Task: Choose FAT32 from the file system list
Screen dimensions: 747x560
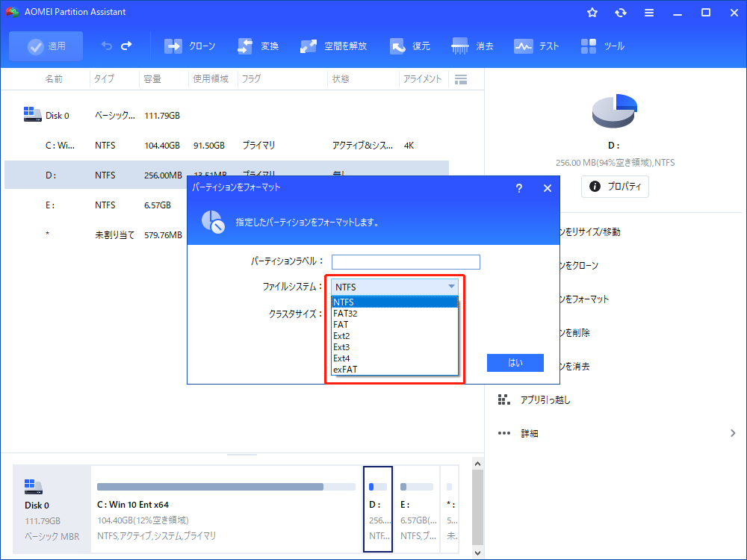Action: point(394,314)
